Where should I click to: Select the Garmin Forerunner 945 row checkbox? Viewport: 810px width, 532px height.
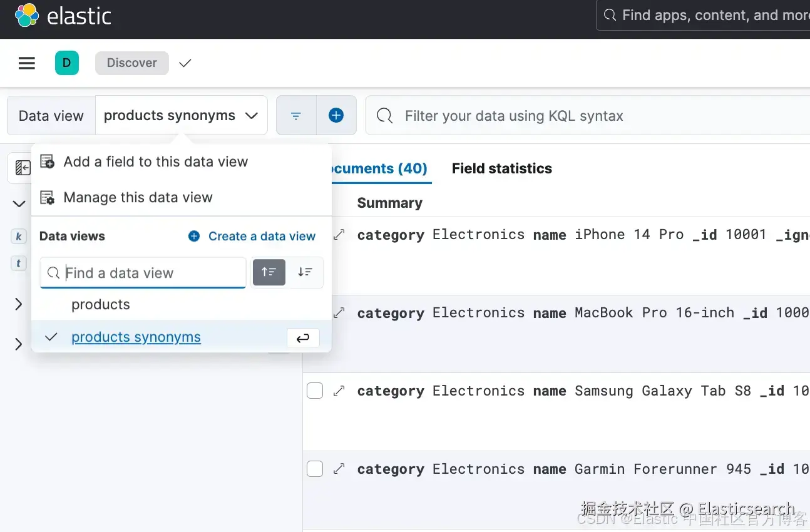pos(315,469)
